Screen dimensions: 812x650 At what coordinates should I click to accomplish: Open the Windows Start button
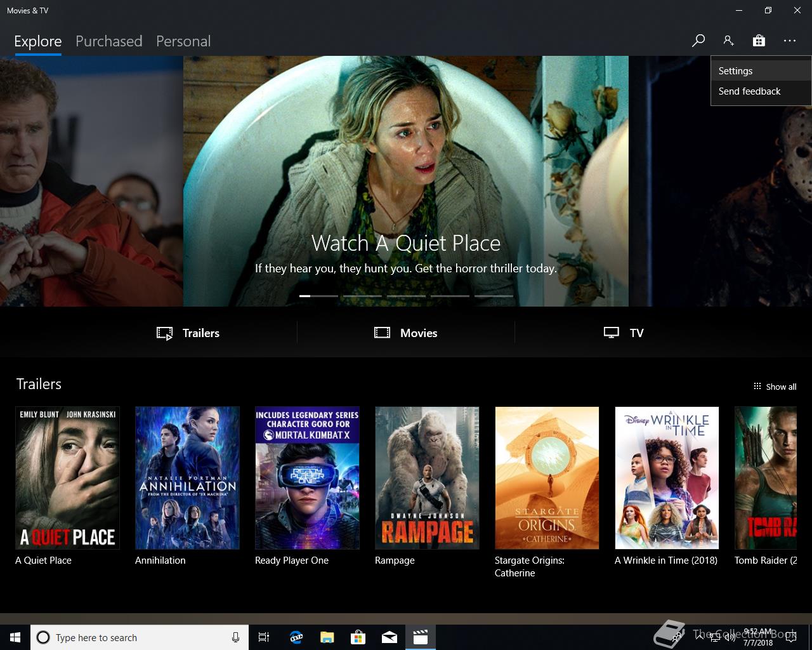[x=15, y=637]
